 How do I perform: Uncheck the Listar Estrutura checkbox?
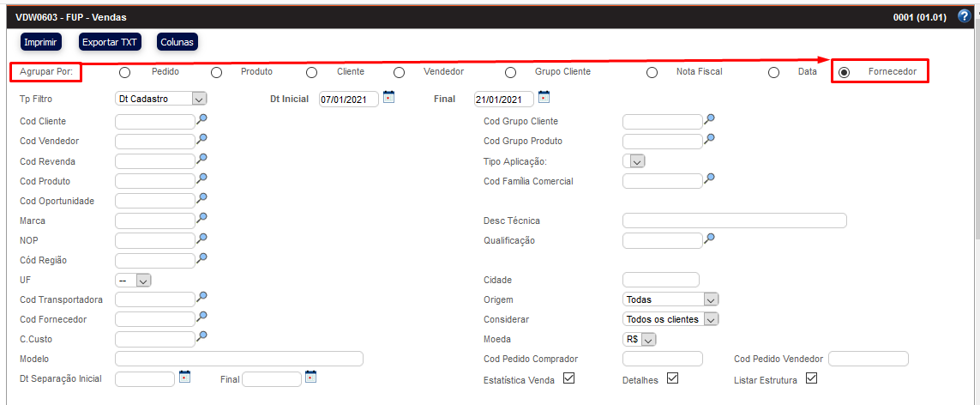tap(811, 378)
